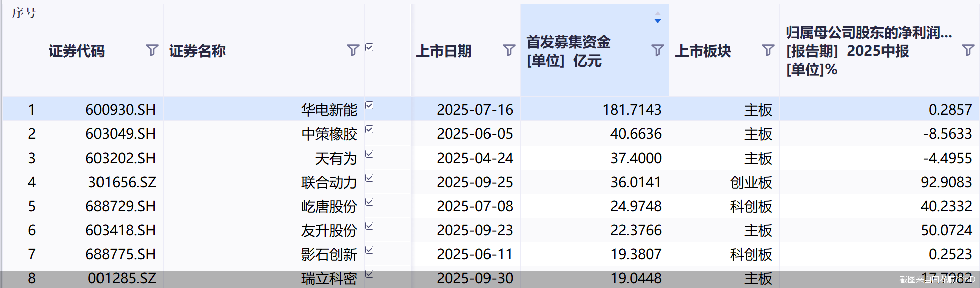Click filter icon on 上市日期 column
This screenshot has height=288, width=980.
509,50
